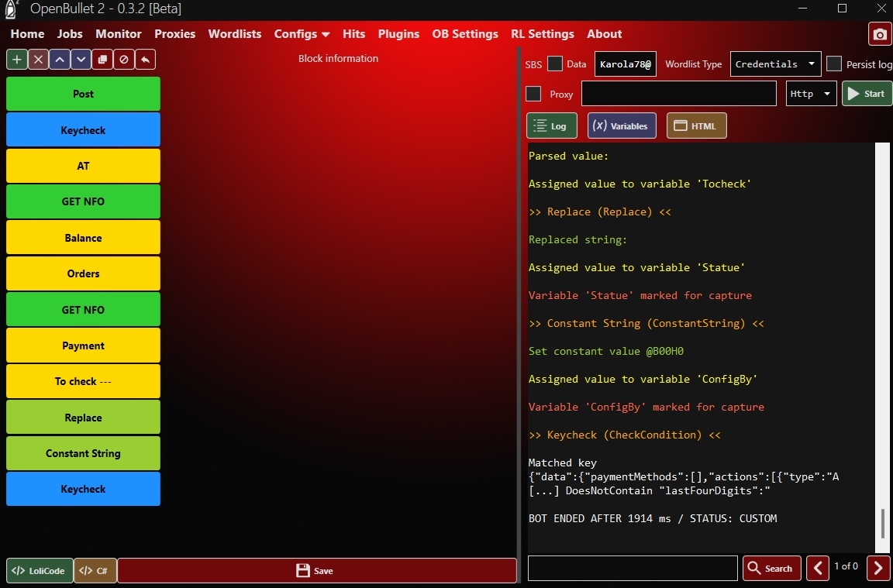Click the camera screenshot icon

879,35
